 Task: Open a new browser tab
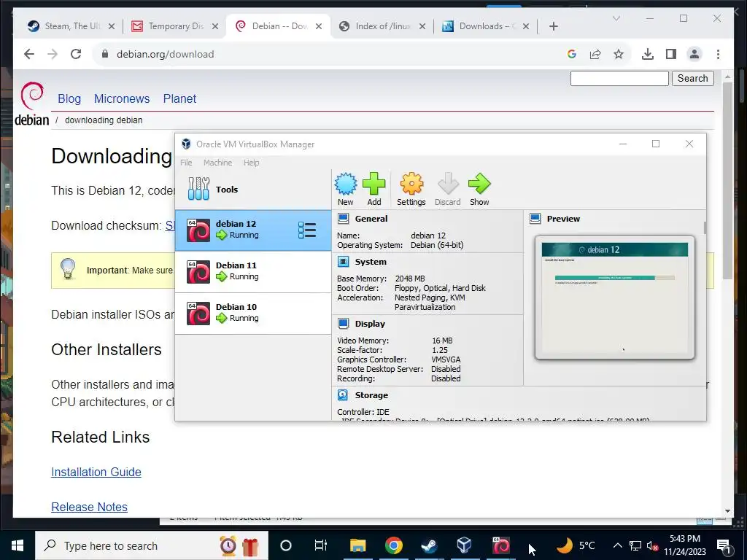click(553, 26)
